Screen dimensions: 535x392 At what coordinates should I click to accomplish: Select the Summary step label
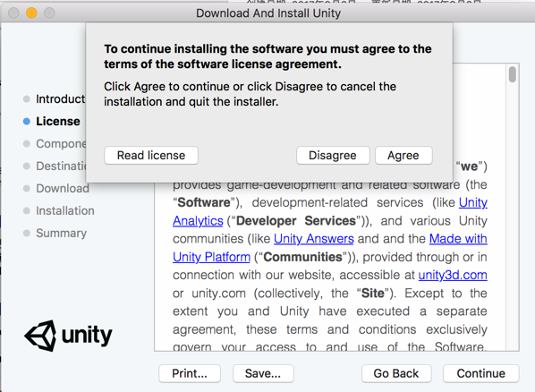coord(62,234)
